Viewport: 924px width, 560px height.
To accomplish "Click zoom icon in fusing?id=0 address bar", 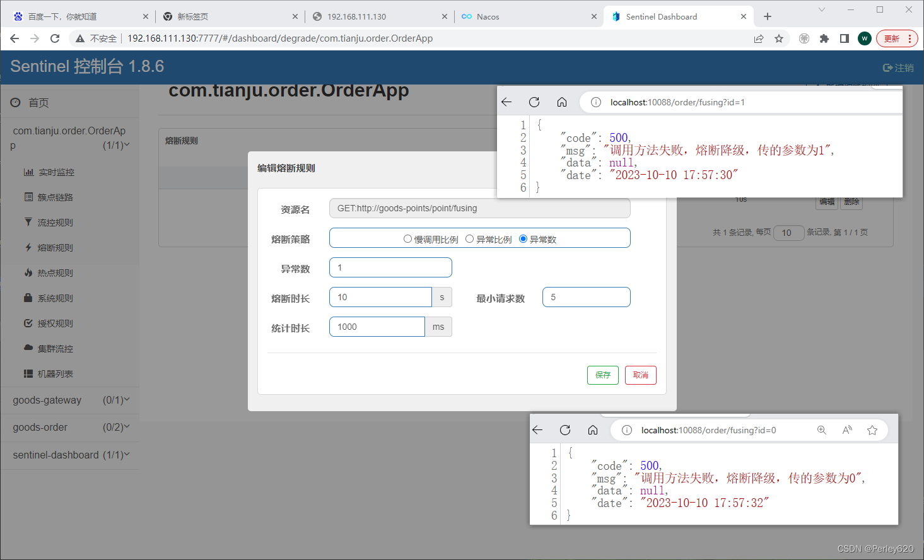I will tap(822, 430).
